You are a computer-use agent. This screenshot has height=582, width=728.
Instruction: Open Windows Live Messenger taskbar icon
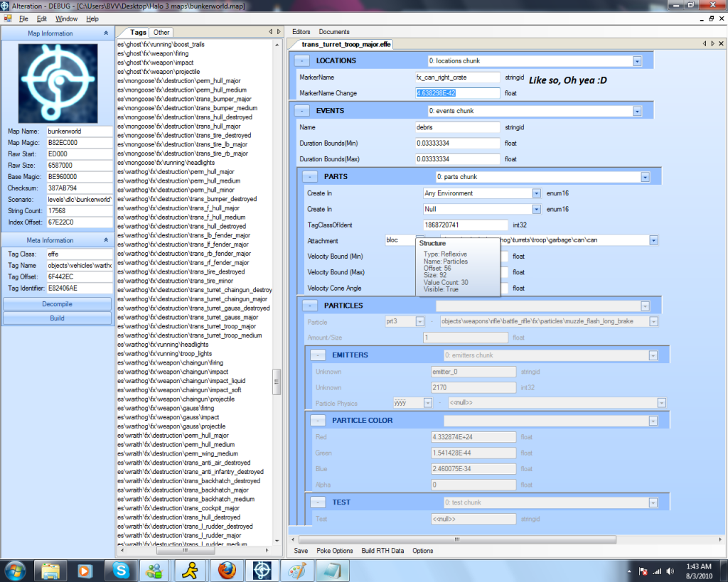[x=154, y=571]
